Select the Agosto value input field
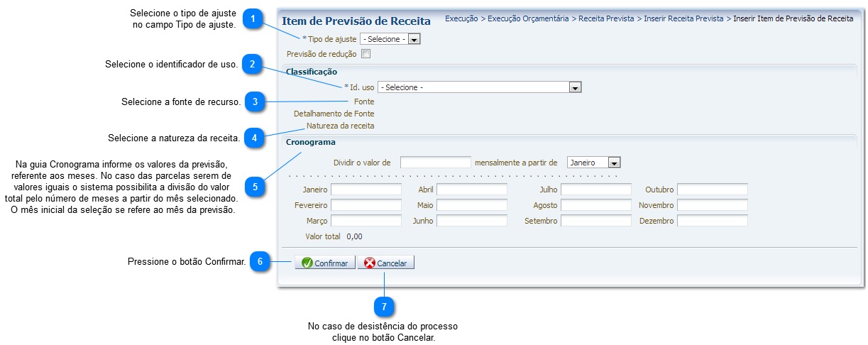868x345 pixels. tap(595, 205)
